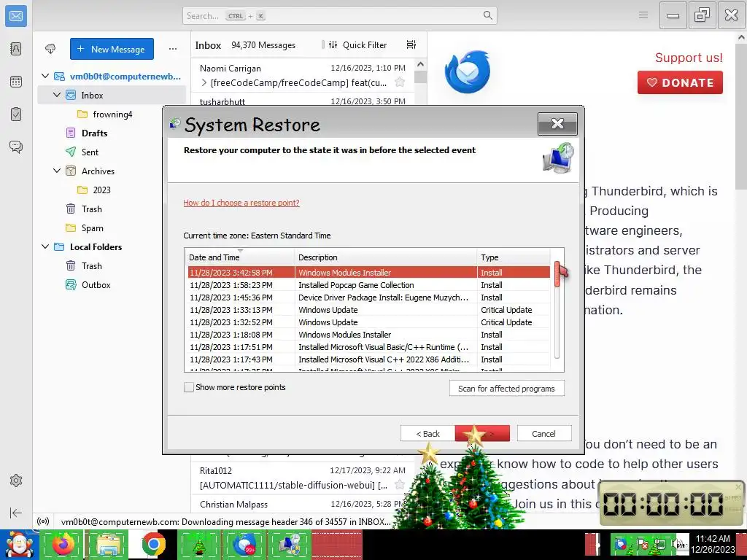This screenshot has width=747, height=560.
Task: Select the Device Driver Package Install restore point
Action: click(x=369, y=297)
